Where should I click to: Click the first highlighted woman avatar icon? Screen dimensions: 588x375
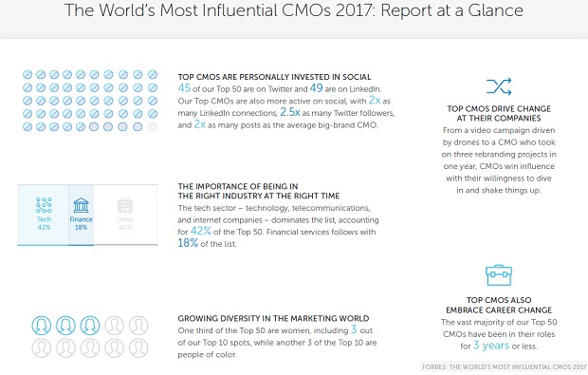[41, 325]
